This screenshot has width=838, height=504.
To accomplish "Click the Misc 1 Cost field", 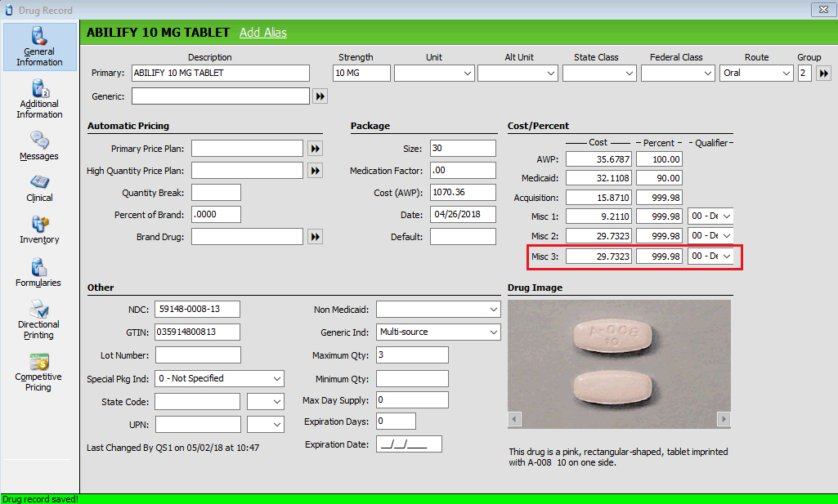I will tap(598, 216).
